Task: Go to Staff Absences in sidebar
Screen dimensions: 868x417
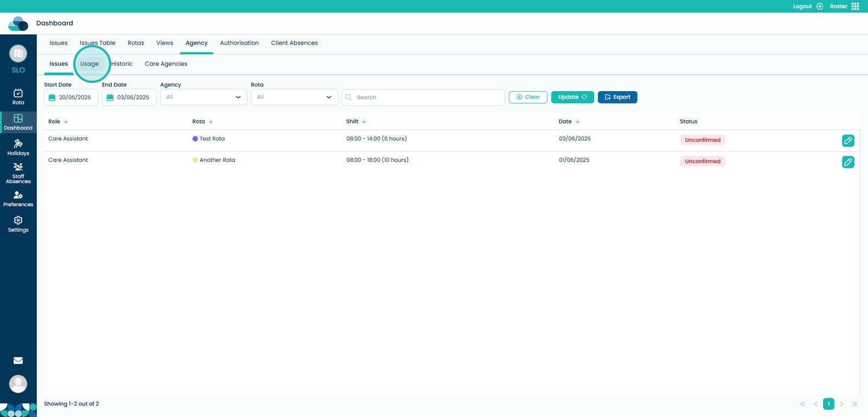Action: tap(18, 172)
